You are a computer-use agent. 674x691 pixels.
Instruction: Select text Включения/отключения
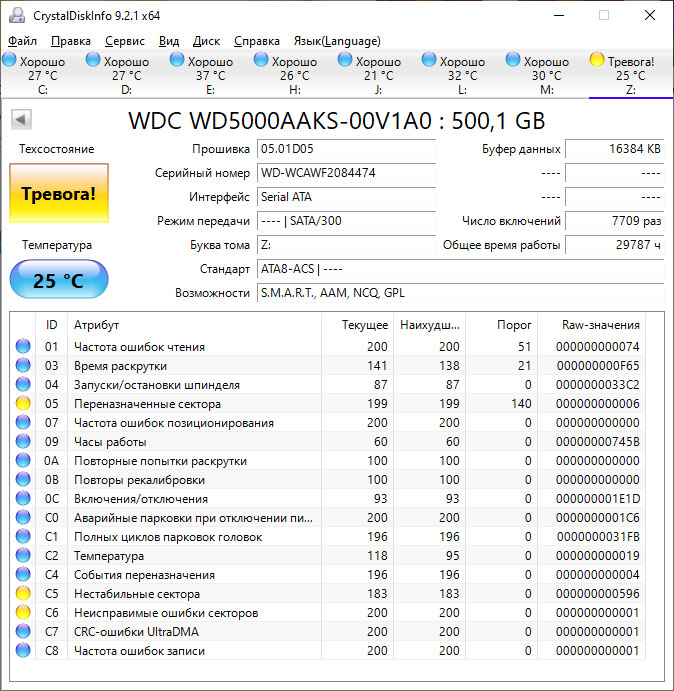click(141, 499)
